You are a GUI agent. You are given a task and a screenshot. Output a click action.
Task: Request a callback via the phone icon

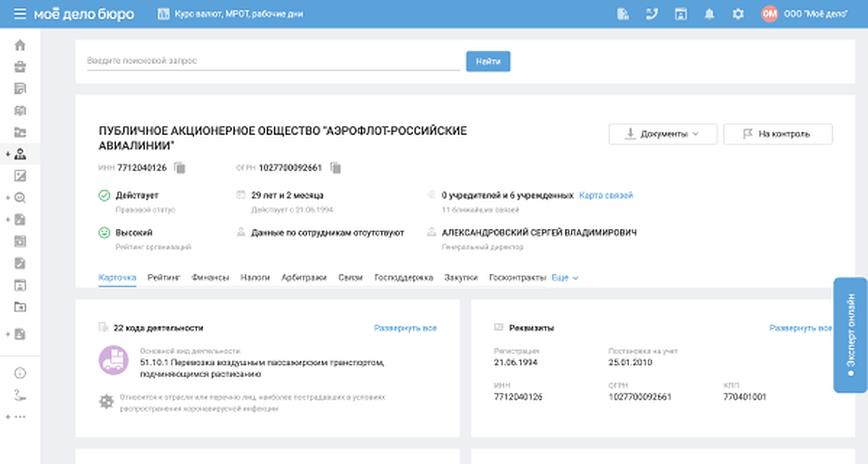click(651, 14)
